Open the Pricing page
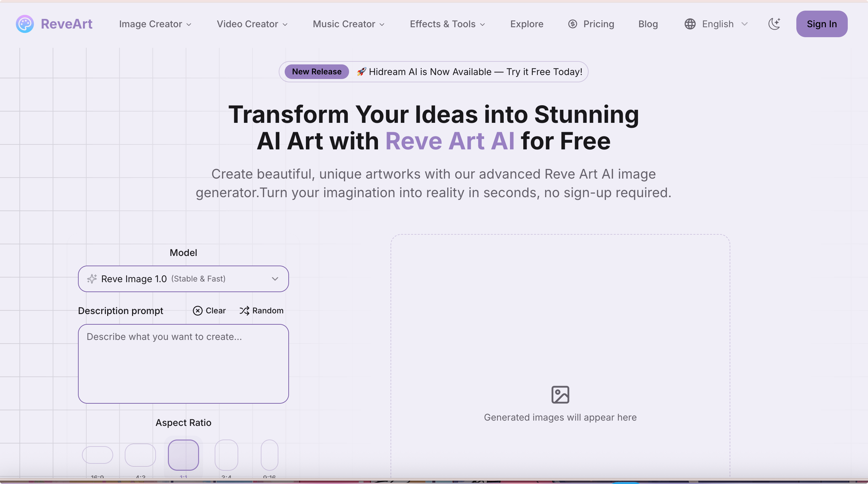The height and width of the screenshot is (484, 868). (591, 24)
